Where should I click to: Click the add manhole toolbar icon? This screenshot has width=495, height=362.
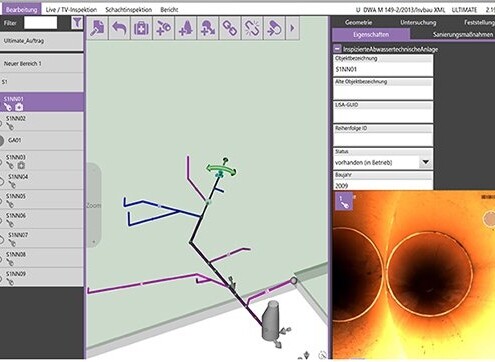click(x=186, y=28)
